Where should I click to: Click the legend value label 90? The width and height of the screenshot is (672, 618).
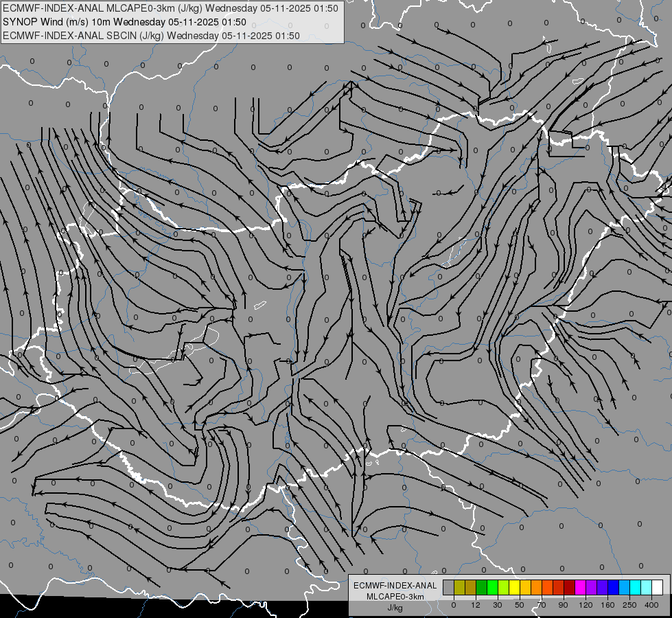click(x=563, y=605)
